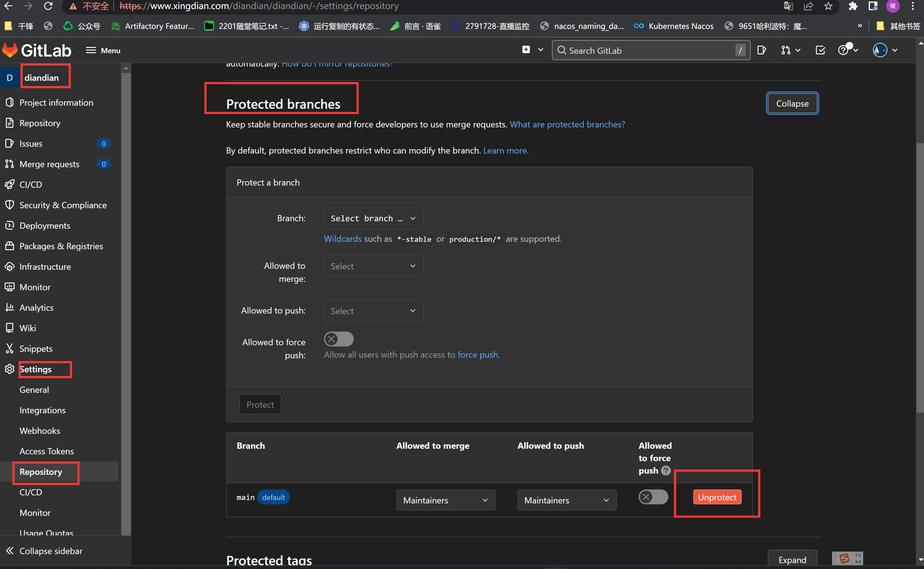Image resolution: width=924 pixels, height=569 pixels.
Task: Open Repository in the sidebar top section
Action: pyautogui.click(x=40, y=123)
